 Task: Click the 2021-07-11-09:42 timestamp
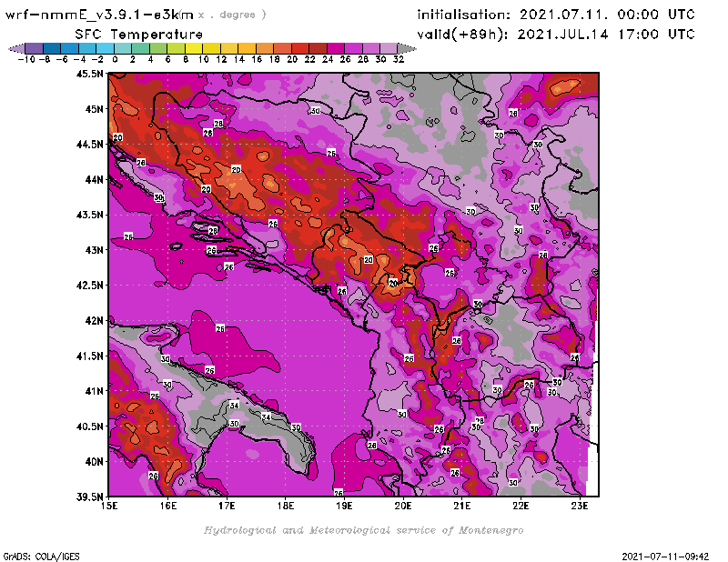click(x=665, y=556)
